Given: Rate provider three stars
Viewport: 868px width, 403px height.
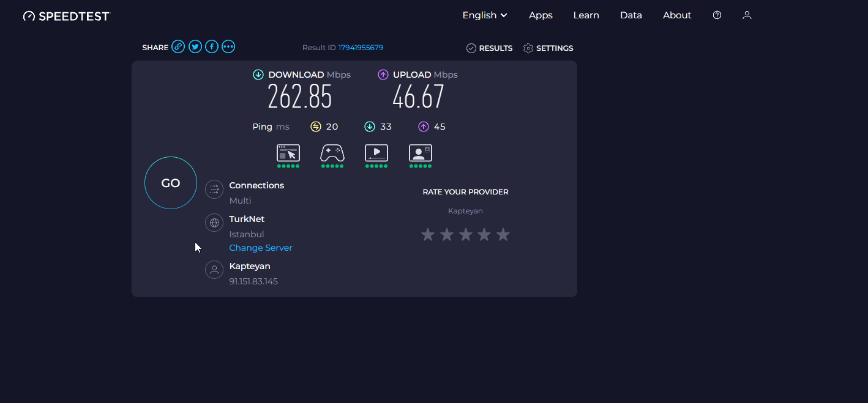Looking at the screenshot, I should 466,235.
